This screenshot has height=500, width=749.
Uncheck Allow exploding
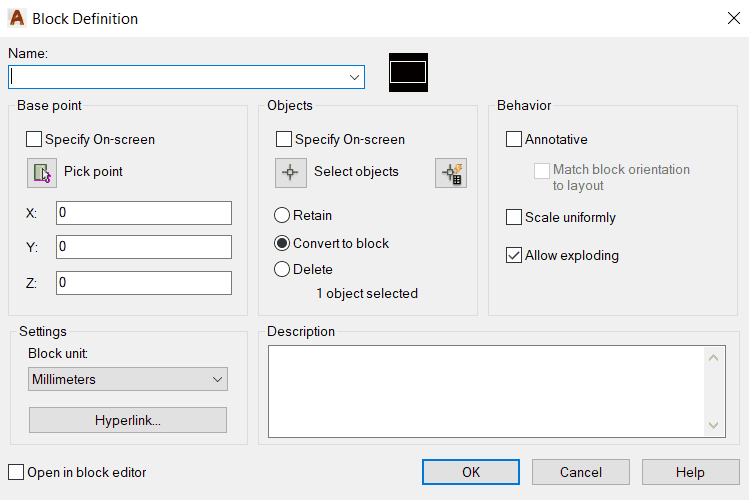click(x=514, y=255)
